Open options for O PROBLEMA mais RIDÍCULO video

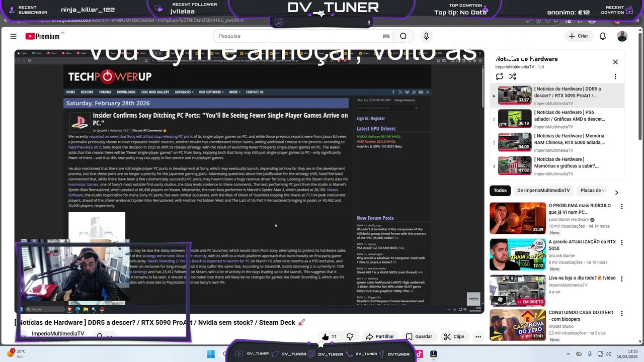point(621,207)
